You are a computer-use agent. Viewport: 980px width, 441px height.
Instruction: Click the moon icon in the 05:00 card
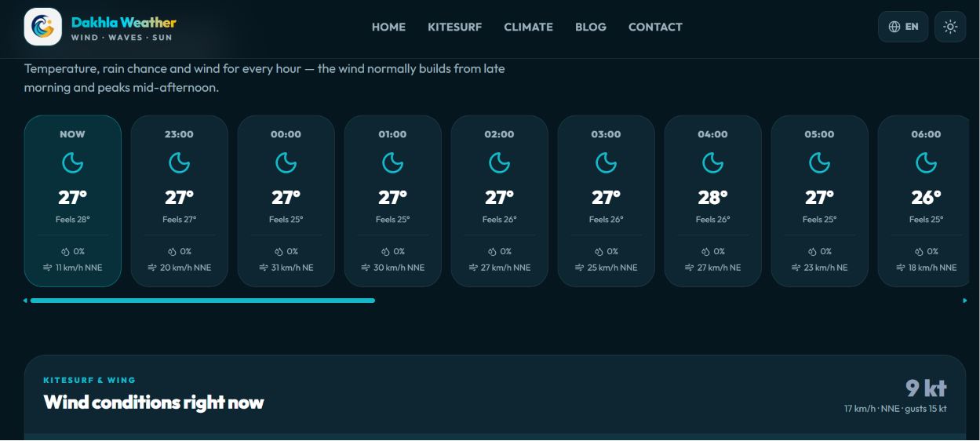tap(820, 162)
